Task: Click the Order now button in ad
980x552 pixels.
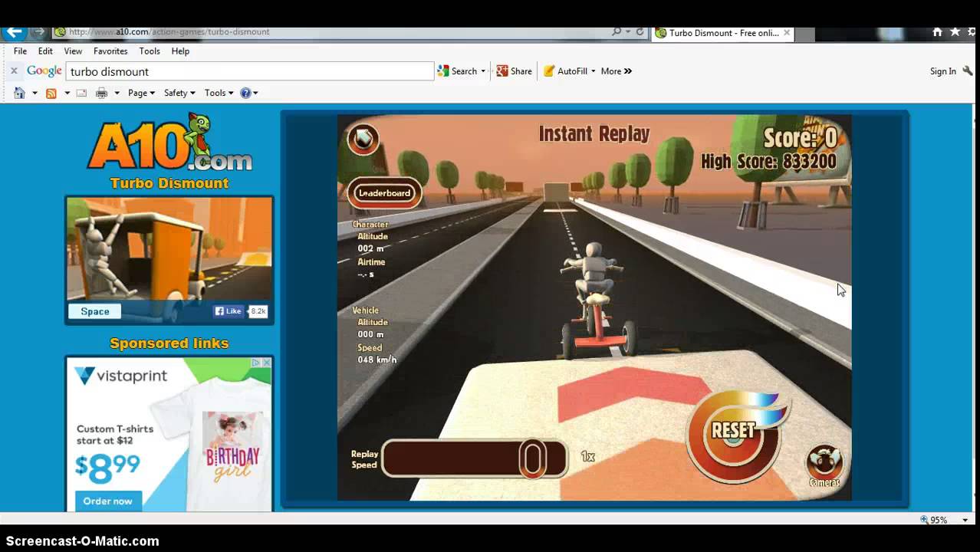Action: pos(108,501)
